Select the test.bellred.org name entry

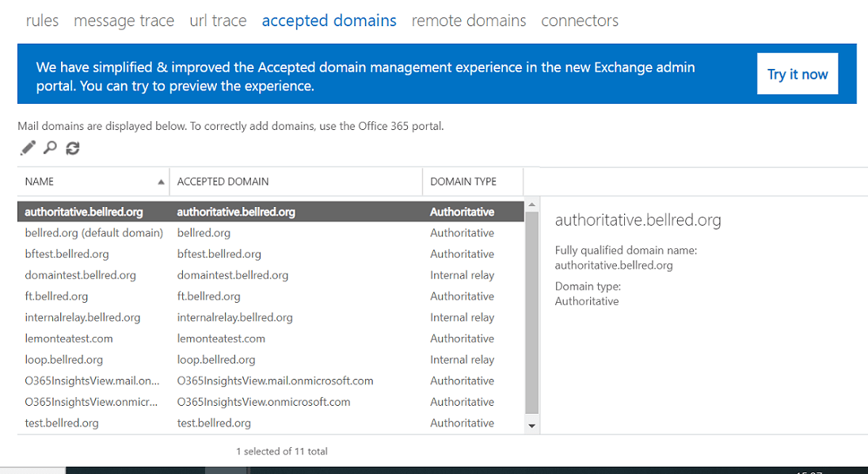[x=62, y=423]
